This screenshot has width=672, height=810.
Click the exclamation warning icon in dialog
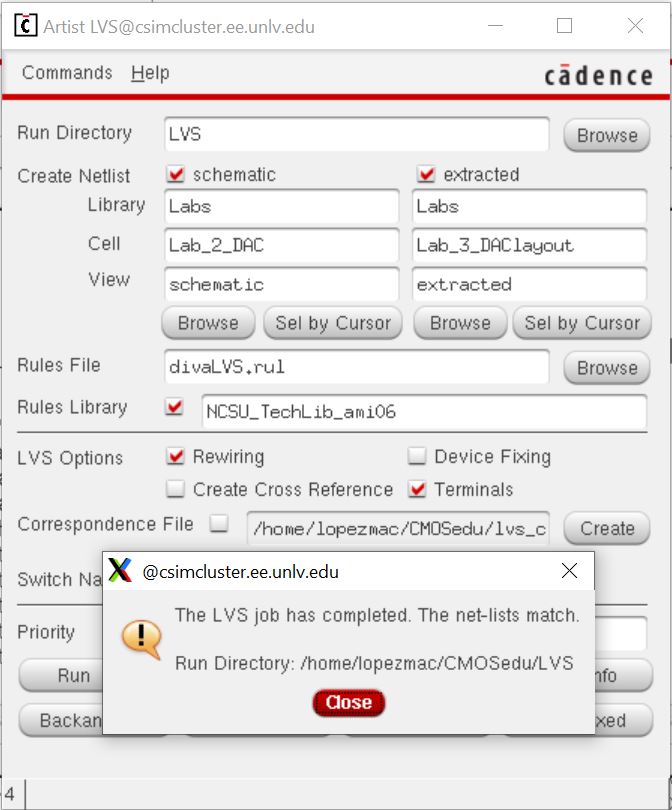(142, 640)
